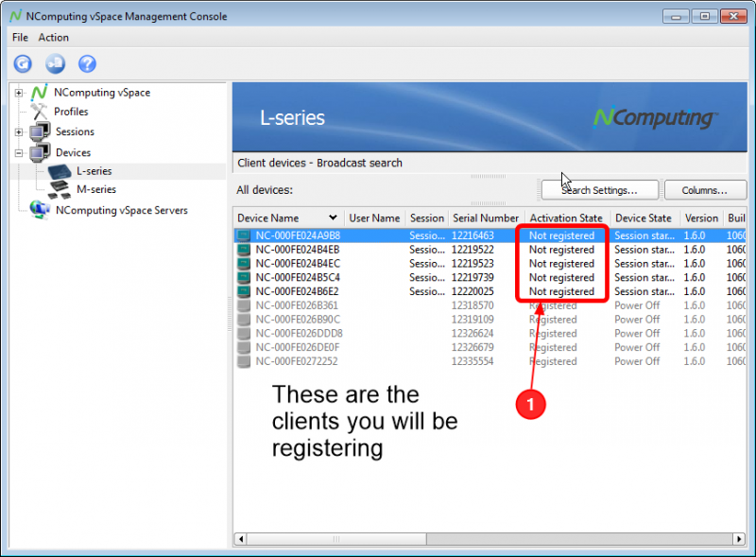Screen dimensions: 756x557
Task: Click the Devices monitor icon
Action: [x=40, y=152]
